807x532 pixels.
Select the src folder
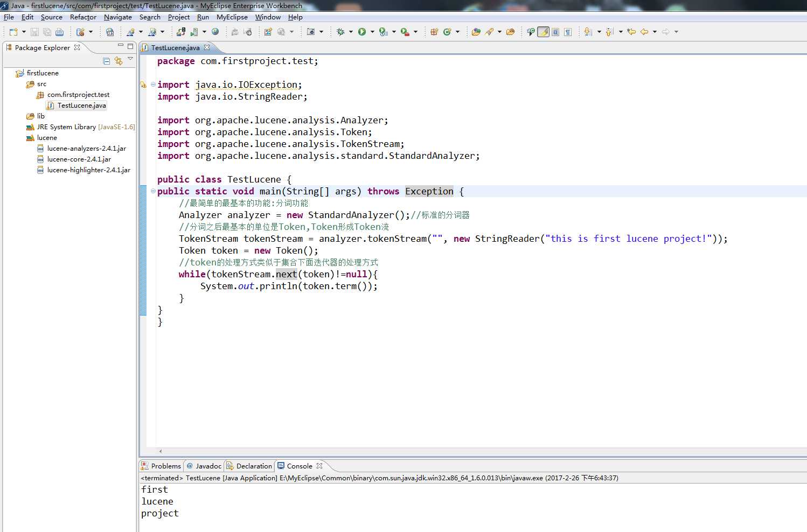click(x=41, y=84)
